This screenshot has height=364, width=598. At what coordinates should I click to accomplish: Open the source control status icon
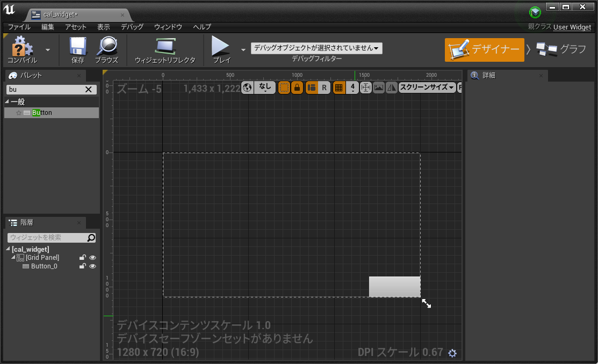click(x=535, y=12)
